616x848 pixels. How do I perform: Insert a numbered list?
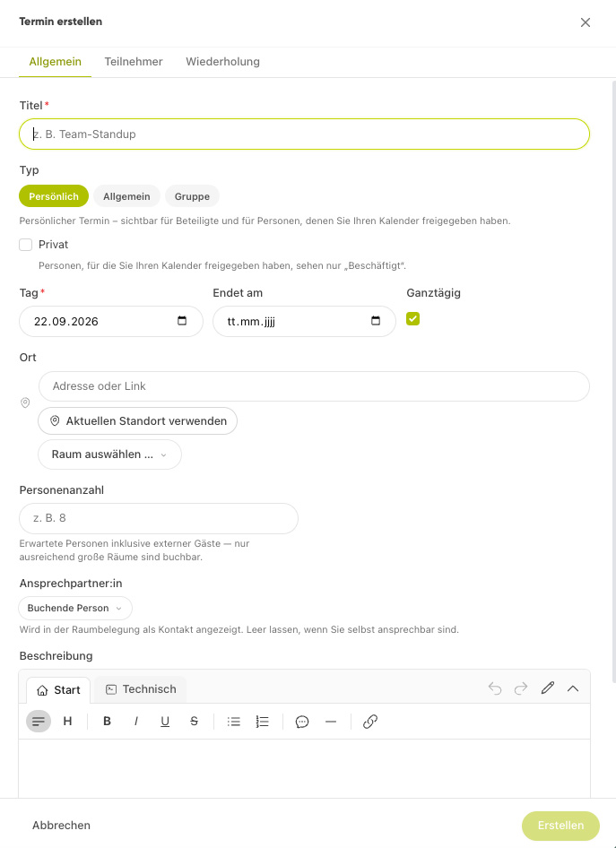coord(263,721)
